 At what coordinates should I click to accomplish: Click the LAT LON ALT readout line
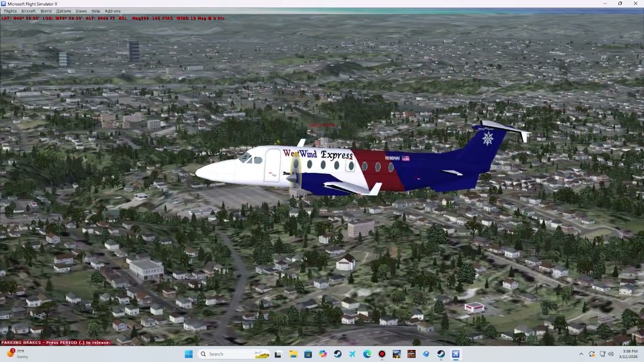[114, 18]
